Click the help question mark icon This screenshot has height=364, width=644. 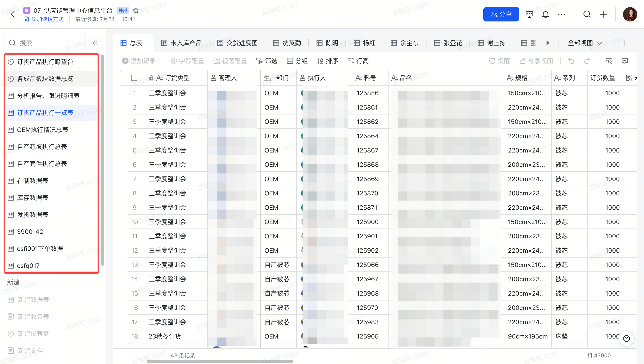[x=626, y=339]
